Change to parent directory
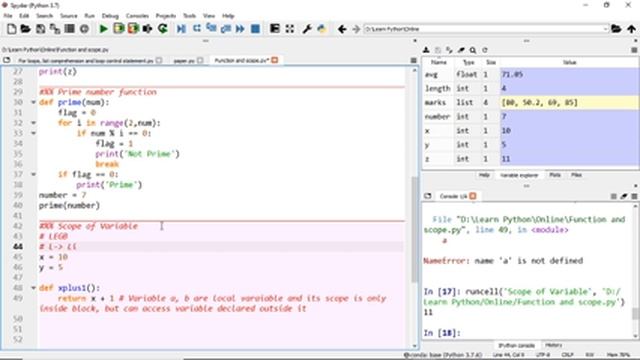Screen dimensions: 640x360 click(x=631, y=29)
